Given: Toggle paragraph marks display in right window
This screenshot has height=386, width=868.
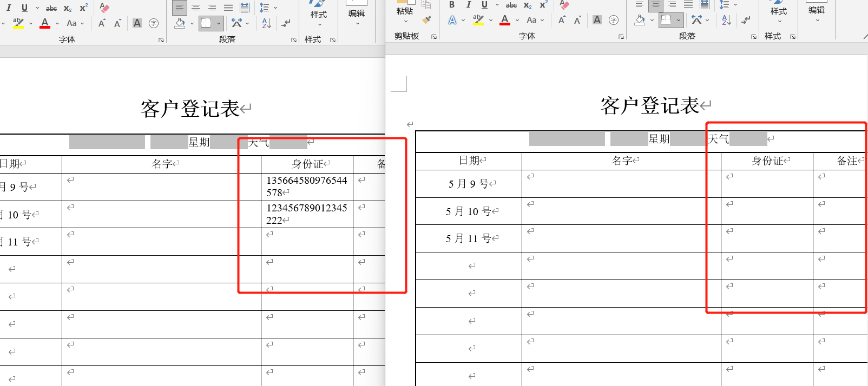Looking at the screenshot, I should click(x=746, y=20).
